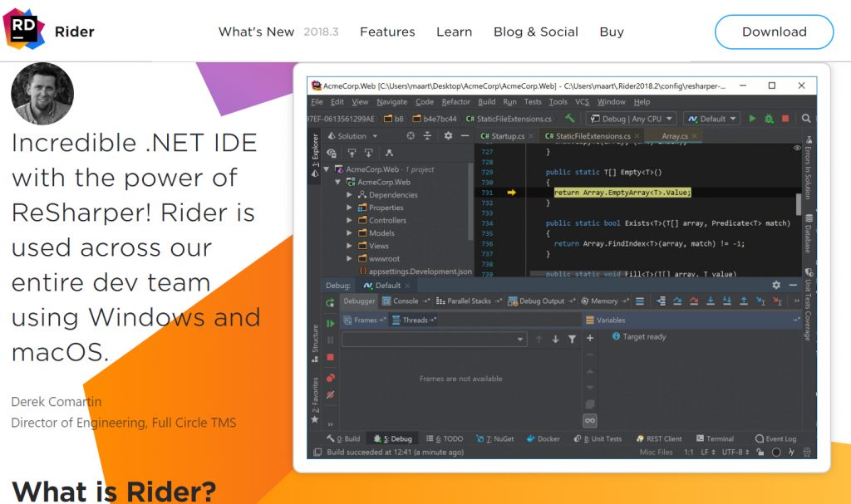Click the Download button
Image resolution: width=851 pixels, height=504 pixels.
(x=774, y=32)
